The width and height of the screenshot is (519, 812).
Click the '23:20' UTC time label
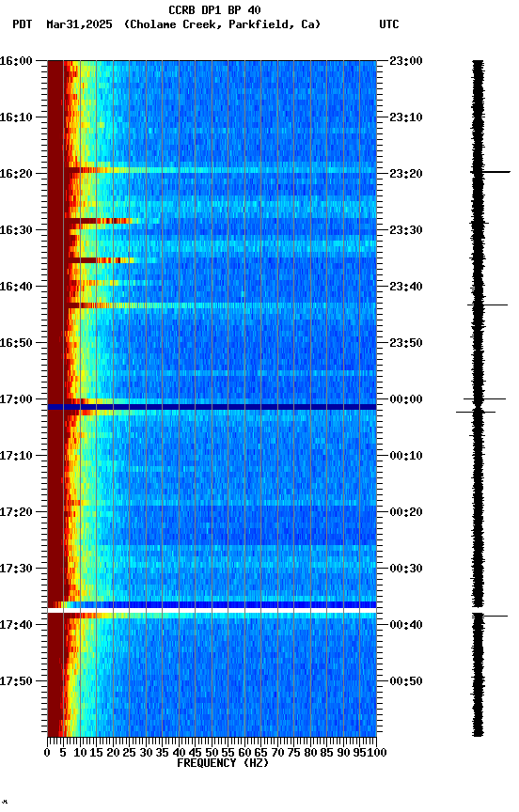point(406,174)
